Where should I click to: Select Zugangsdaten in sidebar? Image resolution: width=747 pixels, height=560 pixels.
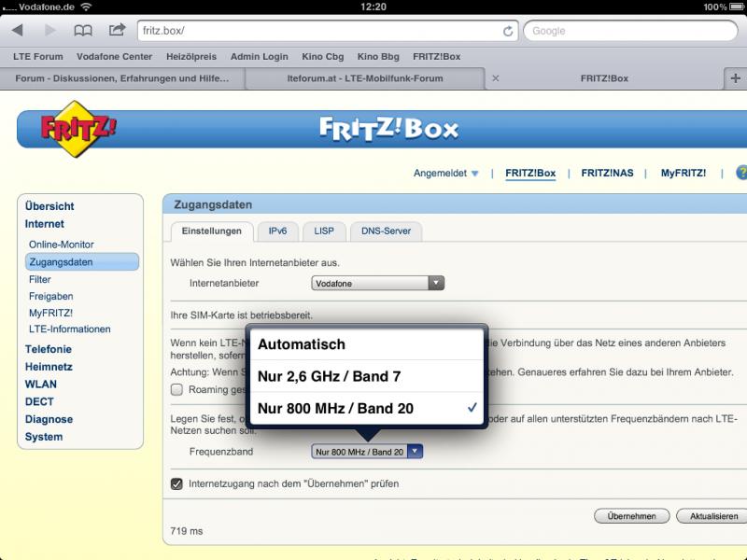tap(82, 262)
